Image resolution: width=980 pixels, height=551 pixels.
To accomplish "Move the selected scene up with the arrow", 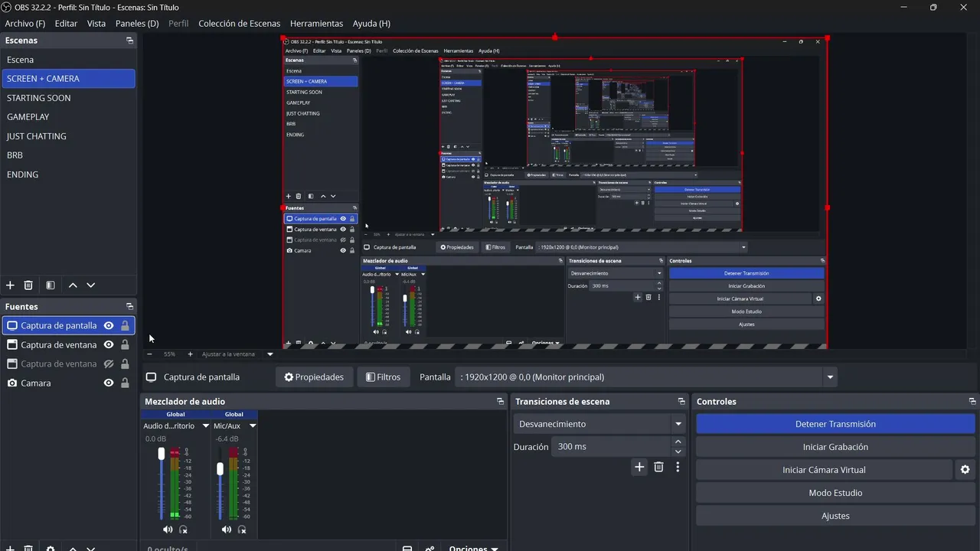I will pyautogui.click(x=73, y=285).
